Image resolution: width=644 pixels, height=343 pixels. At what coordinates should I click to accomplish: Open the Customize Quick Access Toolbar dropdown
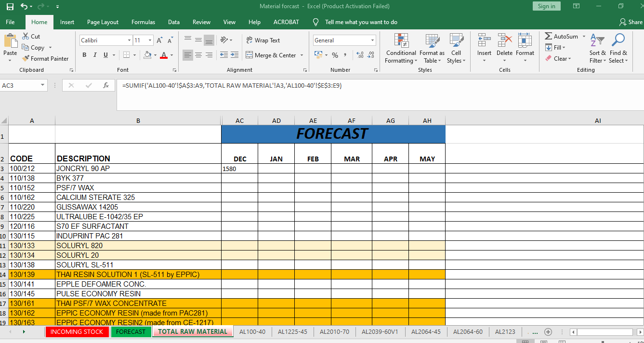click(x=58, y=7)
